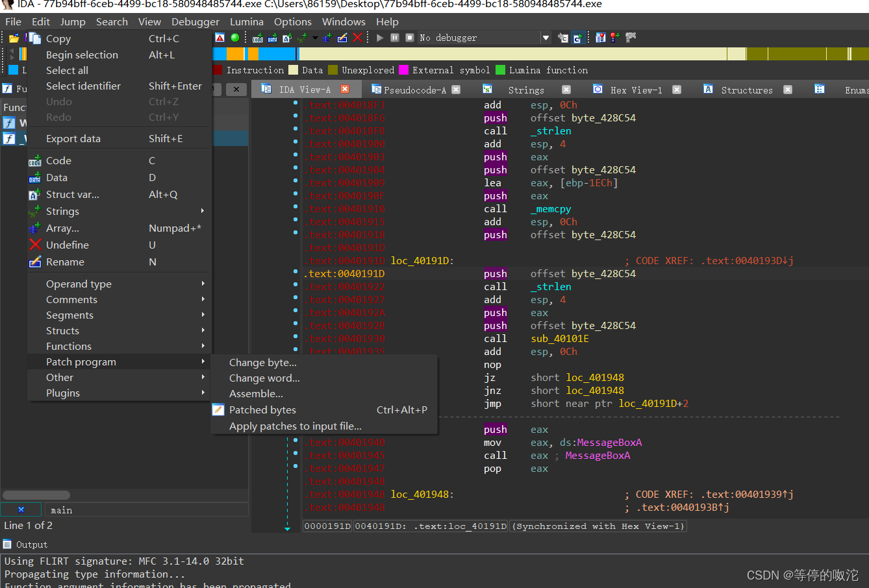Image resolution: width=869 pixels, height=588 pixels.
Task: Click the Start process play icon
Action: [x=380, y=38]
